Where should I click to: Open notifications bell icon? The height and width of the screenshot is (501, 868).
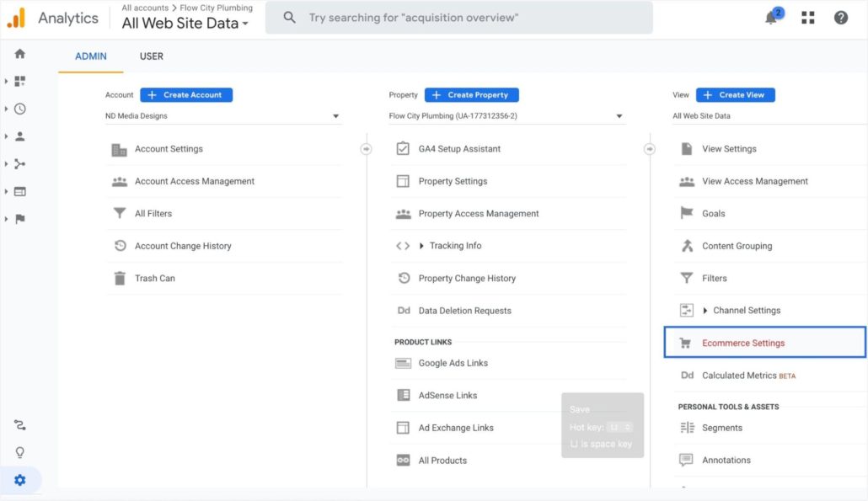[771, 18]
